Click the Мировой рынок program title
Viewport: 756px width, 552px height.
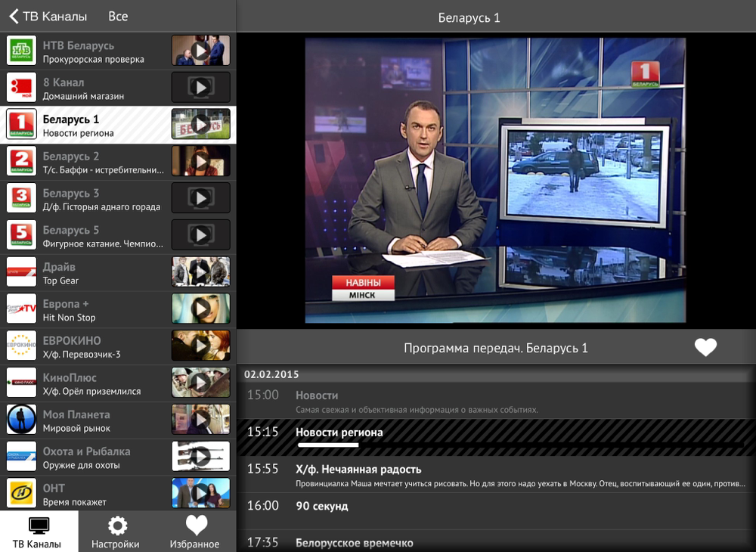(76, 428)
